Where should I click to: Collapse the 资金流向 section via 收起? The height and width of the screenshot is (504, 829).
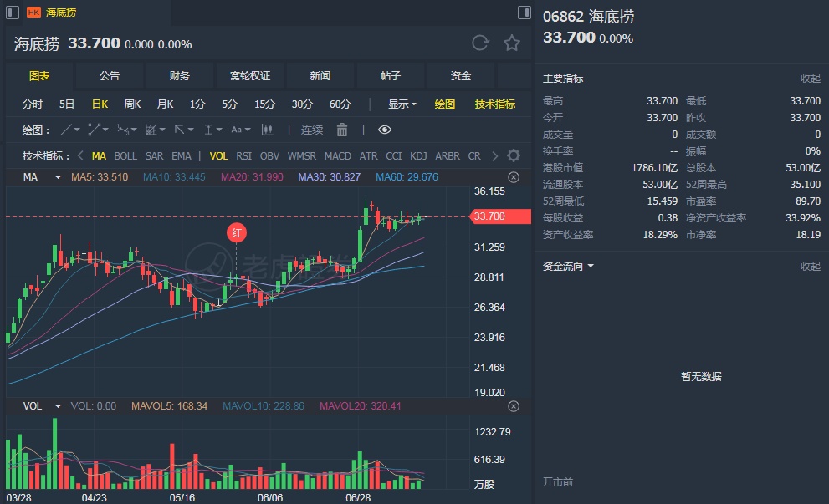[x=810, y=267]
